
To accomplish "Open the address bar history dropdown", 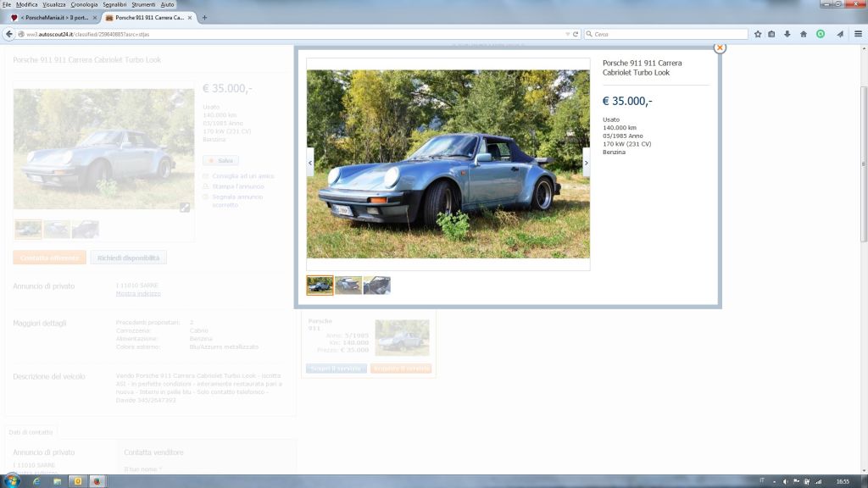I will pos(567,34).
